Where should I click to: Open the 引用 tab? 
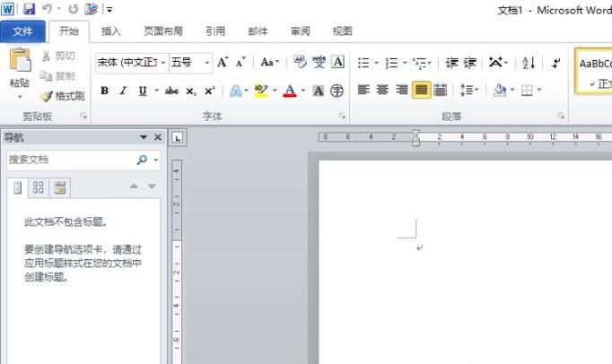coord(215,31)
